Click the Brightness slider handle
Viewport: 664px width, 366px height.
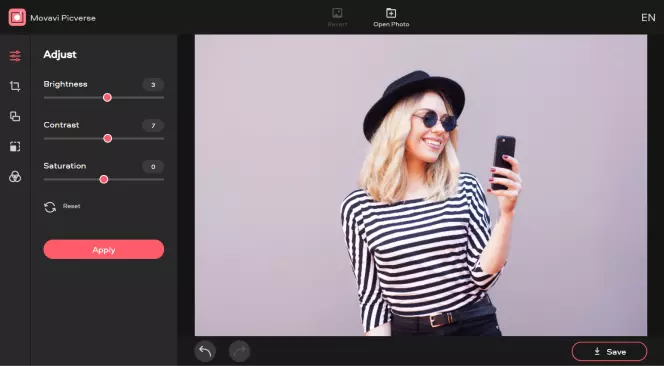(x=107, y=98)
